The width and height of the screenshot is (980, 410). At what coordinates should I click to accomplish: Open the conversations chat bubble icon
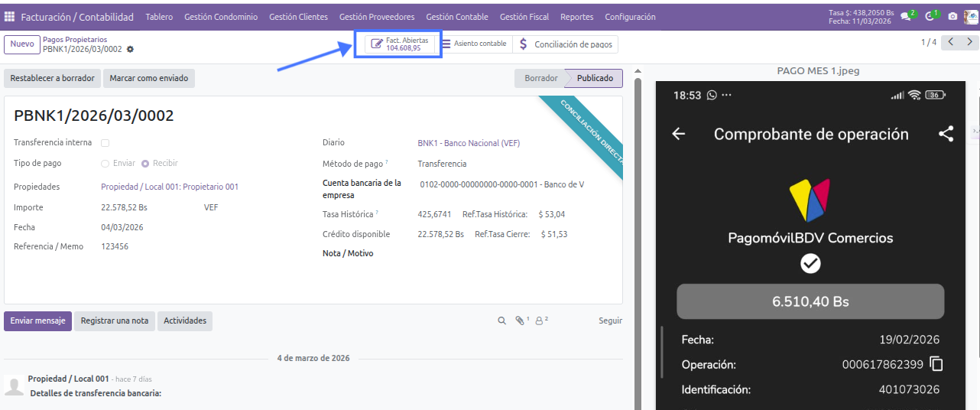coord(907,16)
